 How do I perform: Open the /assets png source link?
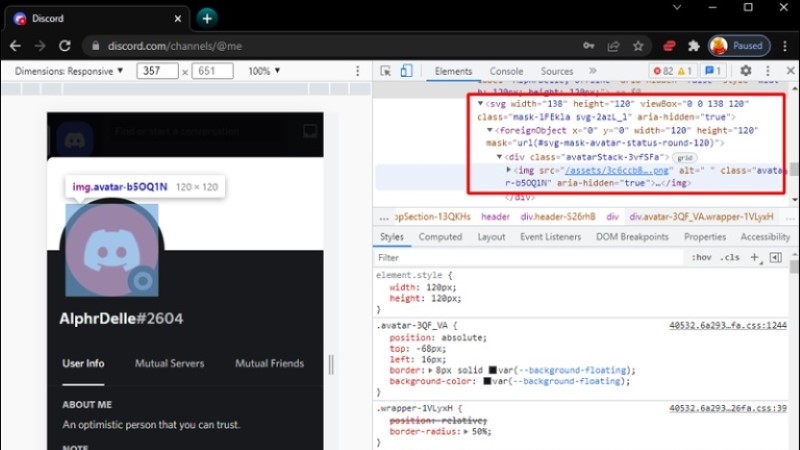point(616,170)
